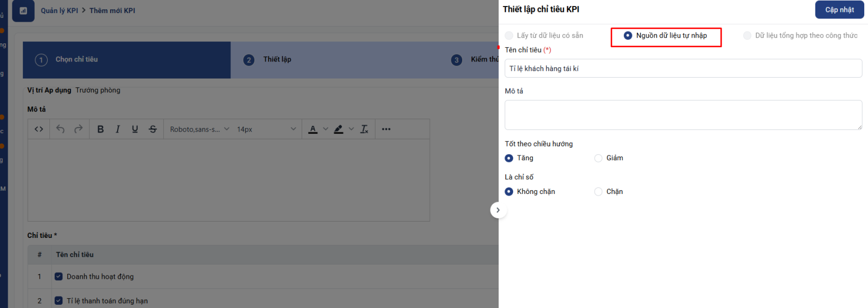The height and width of the screenshot is (308, 868).
Task: Click the undo arrow in editor toolbar
Action: (60, 129)
